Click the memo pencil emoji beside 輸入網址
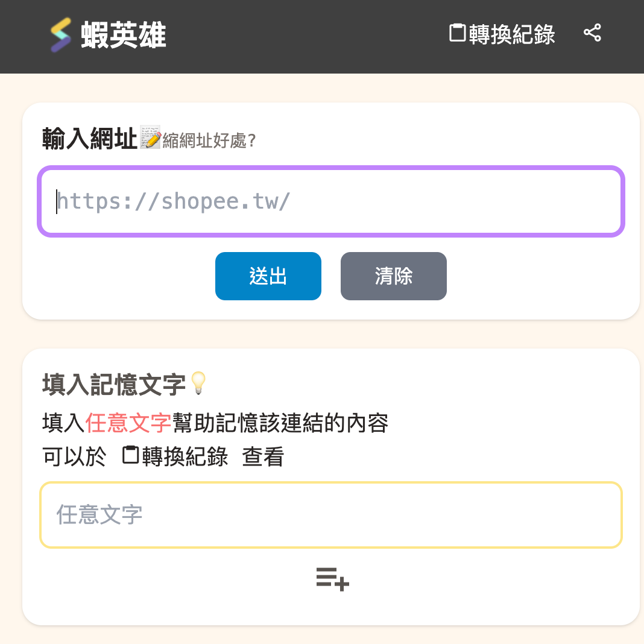The image size is (644, 644). (150, 137)
